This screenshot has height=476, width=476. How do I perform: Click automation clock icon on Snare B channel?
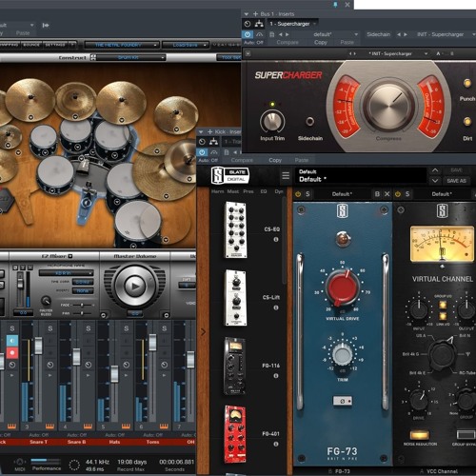click(x=88, y=365)
